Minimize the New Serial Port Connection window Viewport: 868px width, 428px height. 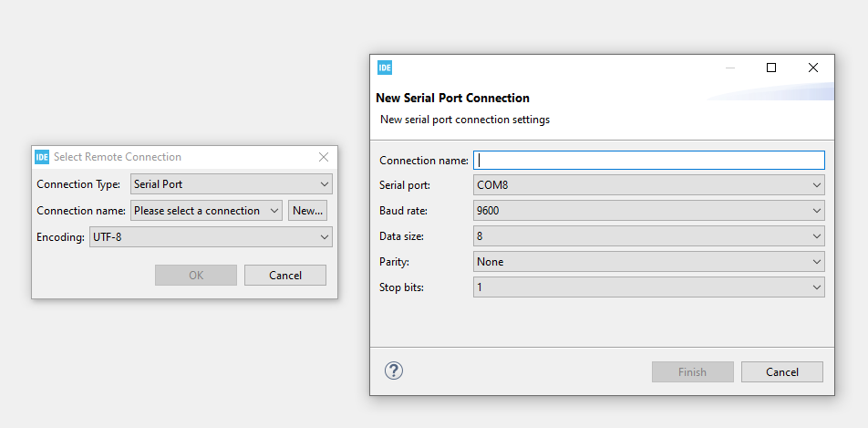pos(729,68)
